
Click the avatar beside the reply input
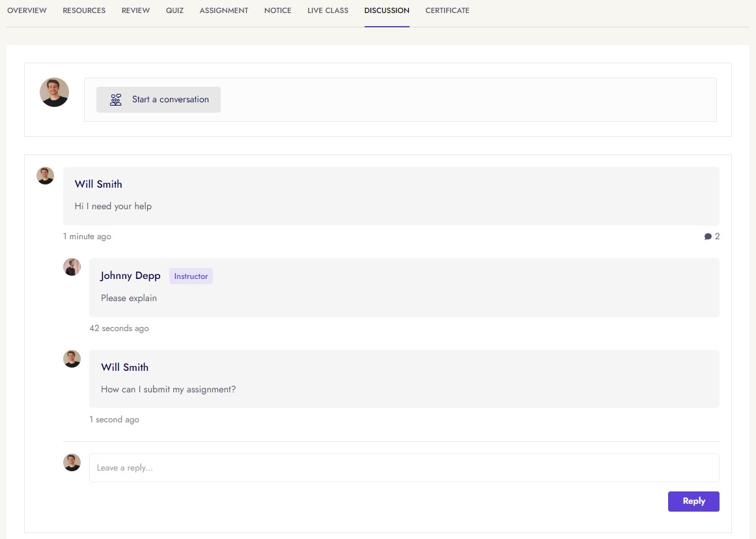point(72,463)
